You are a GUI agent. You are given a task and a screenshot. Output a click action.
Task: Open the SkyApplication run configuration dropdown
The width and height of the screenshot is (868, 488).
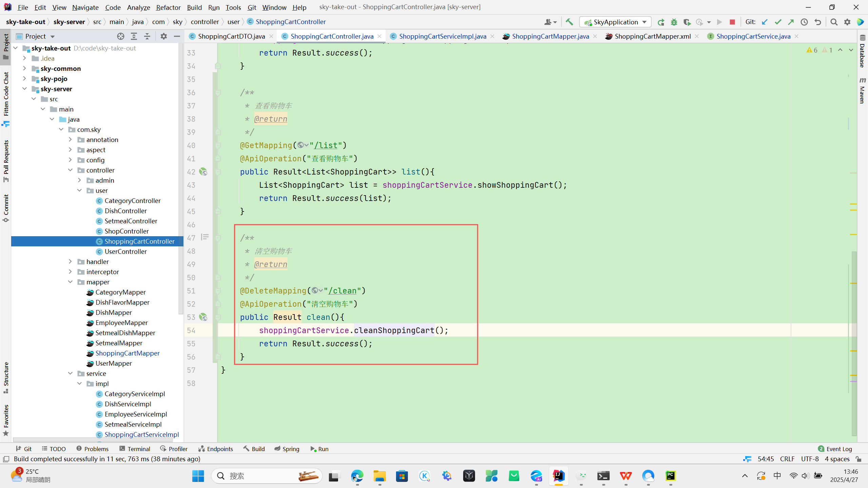[x=615, y=22]
